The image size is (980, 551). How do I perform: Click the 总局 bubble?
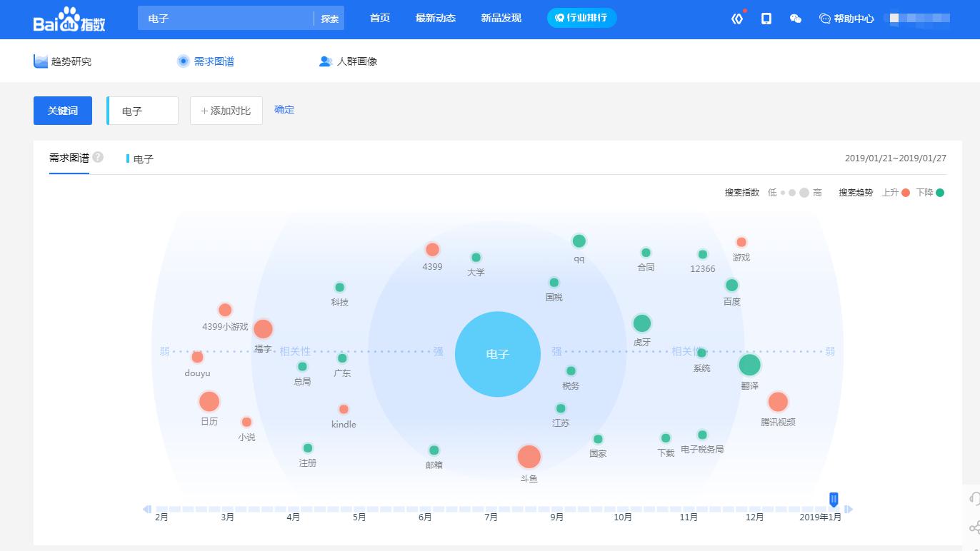click(302, 367)
